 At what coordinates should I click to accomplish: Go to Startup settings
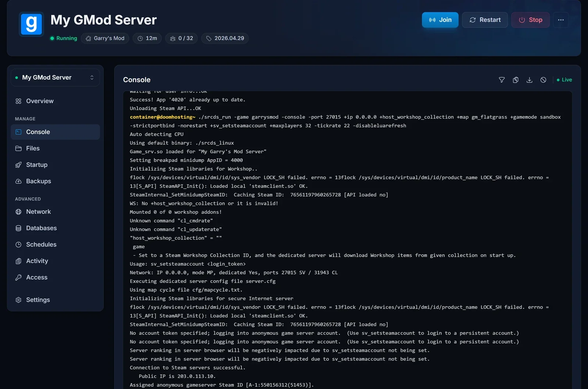tap(55, 165)
